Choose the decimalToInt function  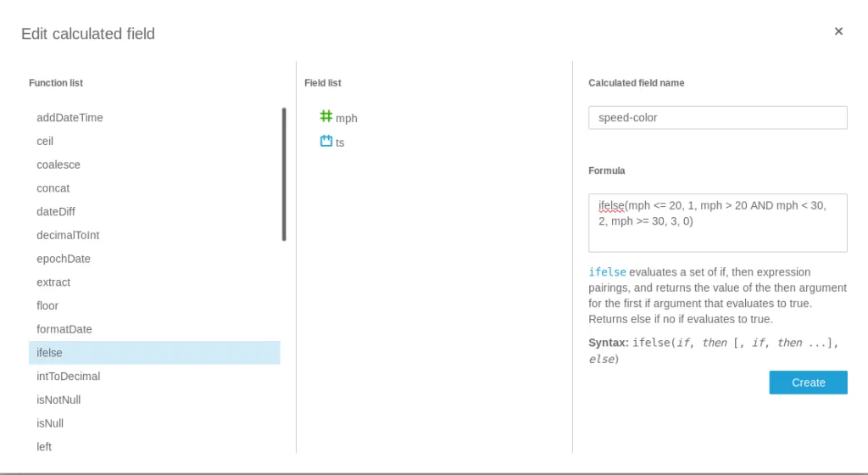68,235
